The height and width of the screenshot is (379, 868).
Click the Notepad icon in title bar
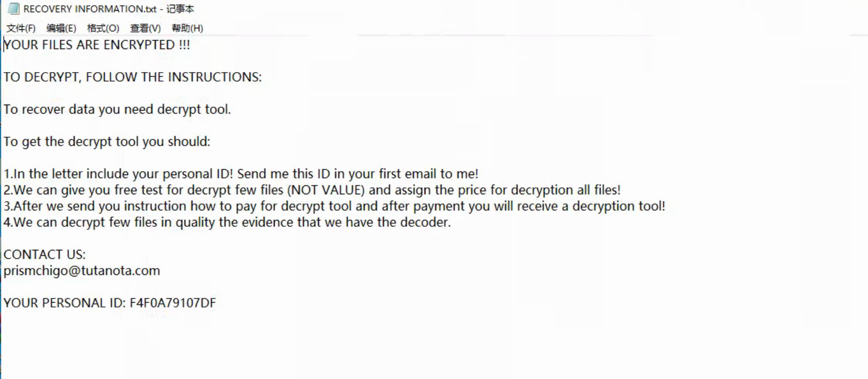point(13,9)
